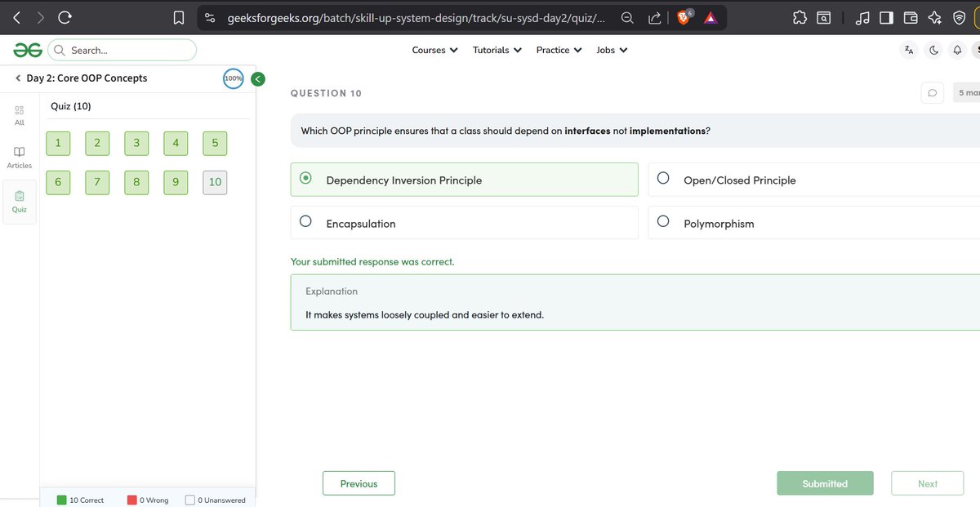This screenshot has height=507, width=980.
Task: Open notifications bell icon
Action: [956, 50]
